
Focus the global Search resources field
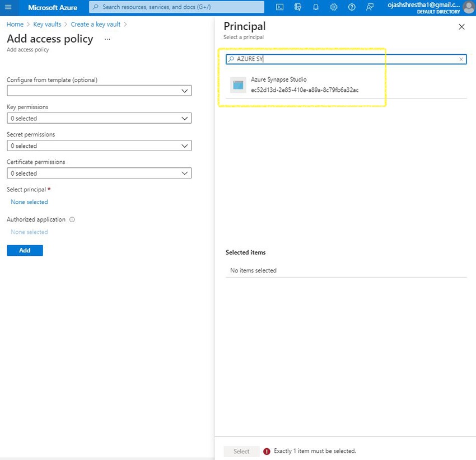[176, 7]
